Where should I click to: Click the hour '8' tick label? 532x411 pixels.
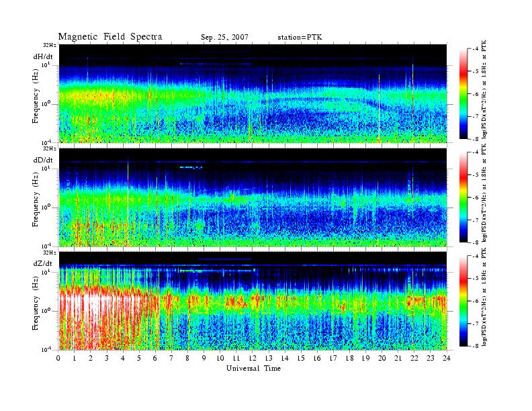(187, 359)
